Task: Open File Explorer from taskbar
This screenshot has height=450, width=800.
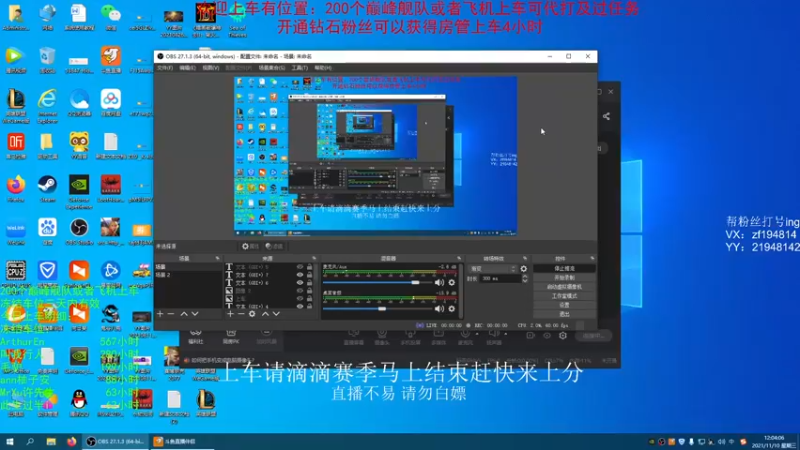Action: (x=51, y=441)
